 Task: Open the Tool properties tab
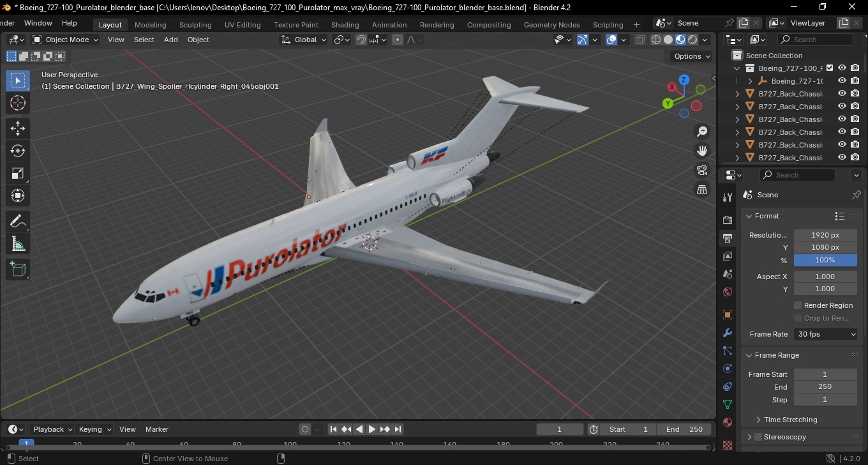click(x=728, y=197)
